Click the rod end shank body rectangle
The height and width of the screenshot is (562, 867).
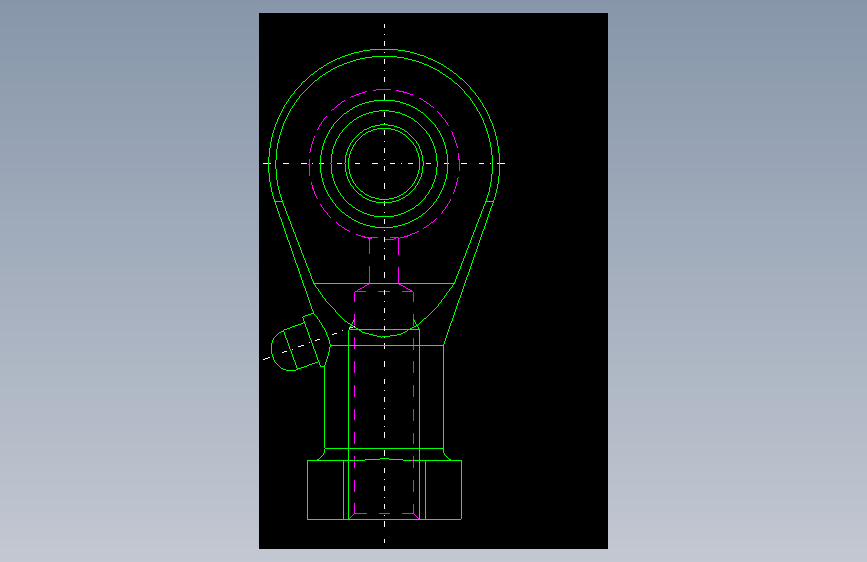click(384, 397)
